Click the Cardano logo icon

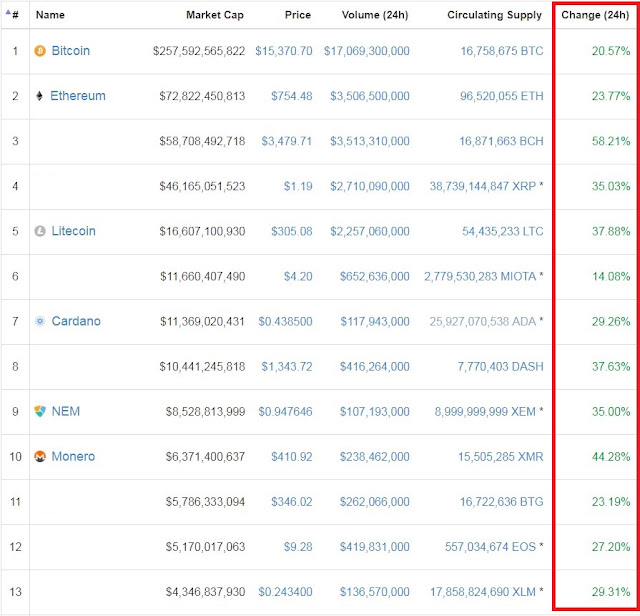(40, 321)
